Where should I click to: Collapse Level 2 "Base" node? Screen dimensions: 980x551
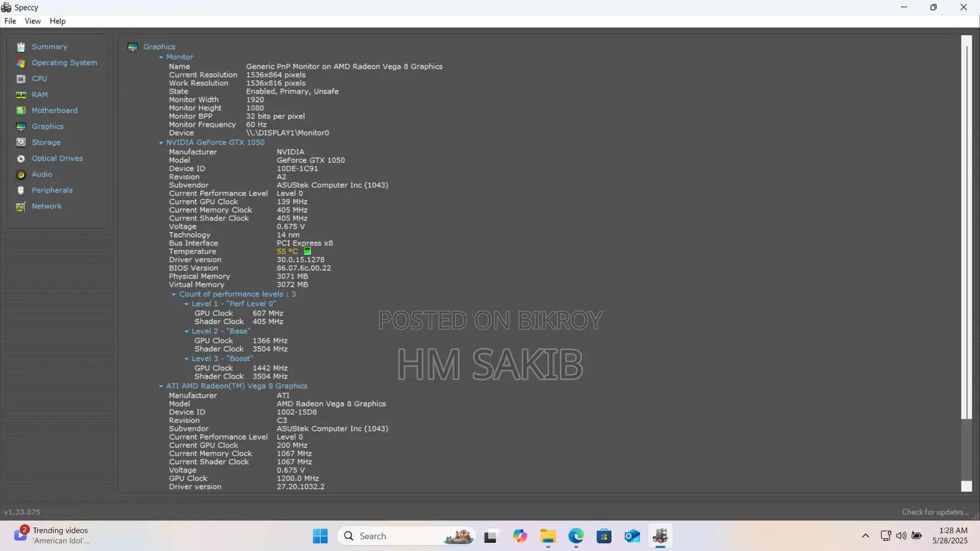pos(187,331)
